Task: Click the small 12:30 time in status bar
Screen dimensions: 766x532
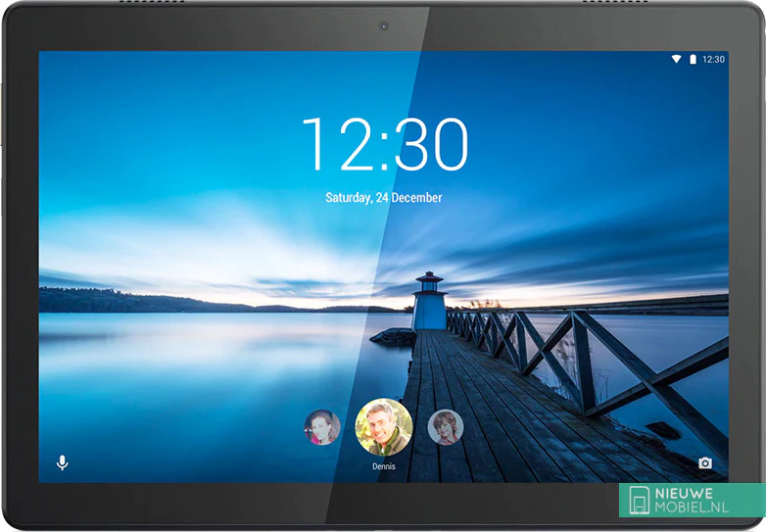Action: pyautogui.click(x=713, y=60)
